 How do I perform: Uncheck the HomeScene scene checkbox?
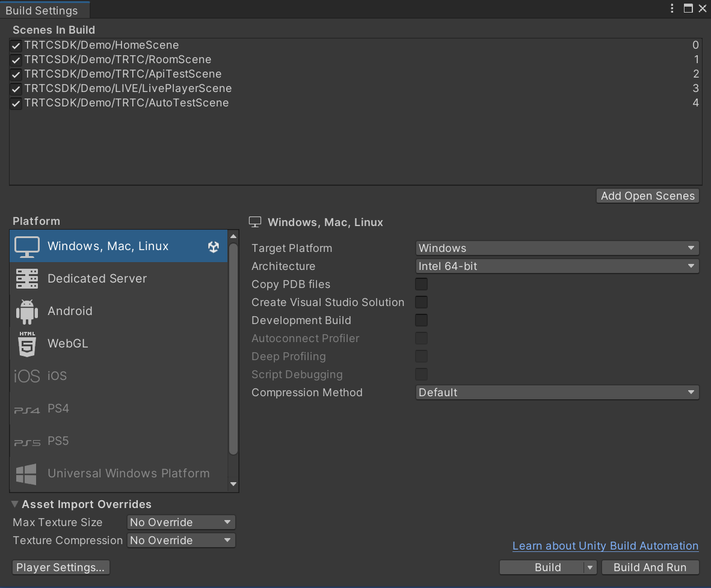pos(16,46)
